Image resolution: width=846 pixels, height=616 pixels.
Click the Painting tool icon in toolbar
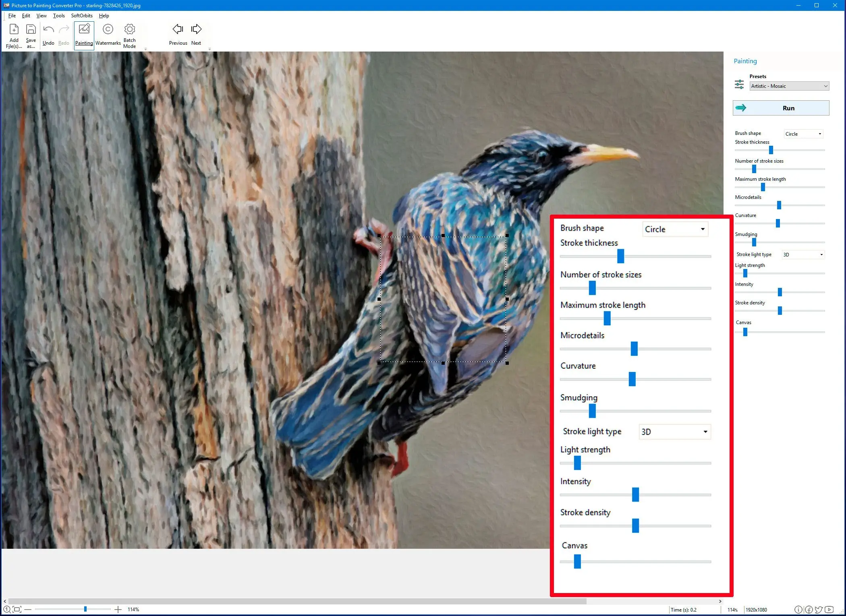(x=84, y=35)
